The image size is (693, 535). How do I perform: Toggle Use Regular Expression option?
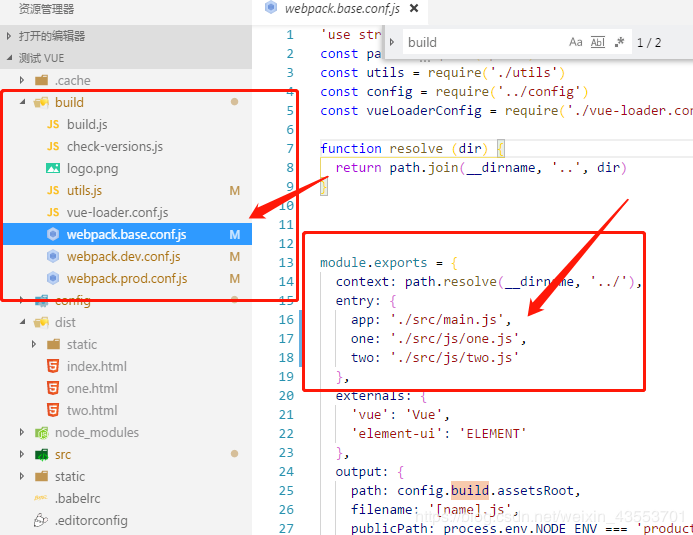[619, 42]
